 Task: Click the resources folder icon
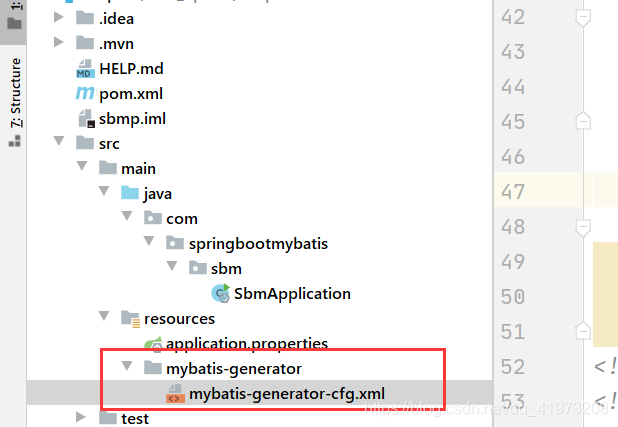pos(130,319)
